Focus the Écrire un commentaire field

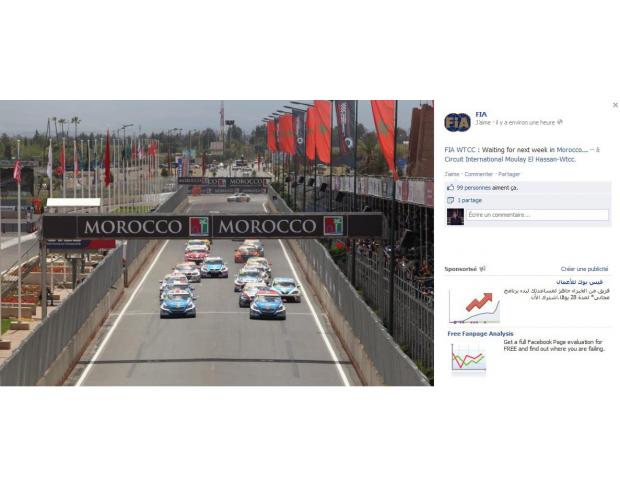537,215
